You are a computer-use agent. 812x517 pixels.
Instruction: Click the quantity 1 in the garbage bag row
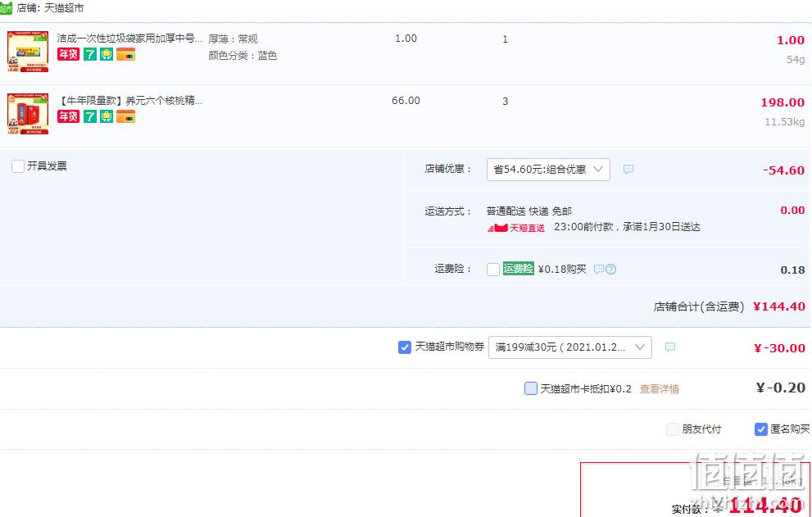506,39
